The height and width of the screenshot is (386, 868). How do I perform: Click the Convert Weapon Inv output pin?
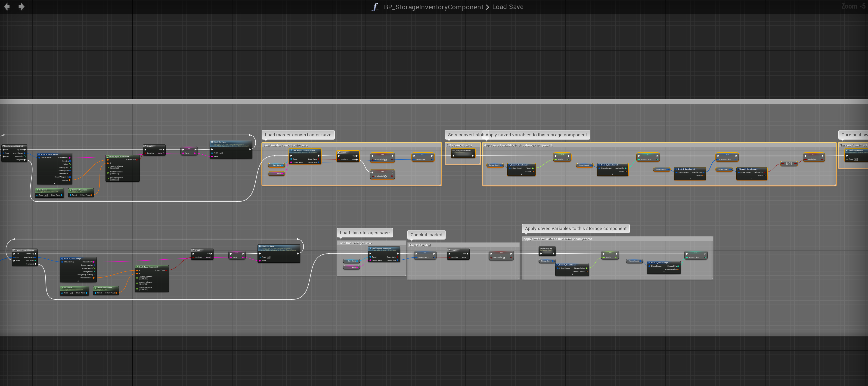[70, 177]
